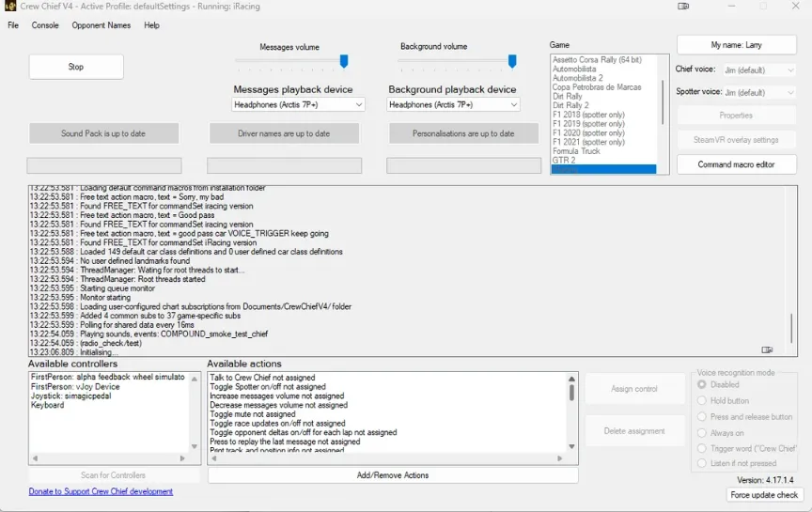Select Decrease messages volume action
812x512 pixels.
[278, 405]
